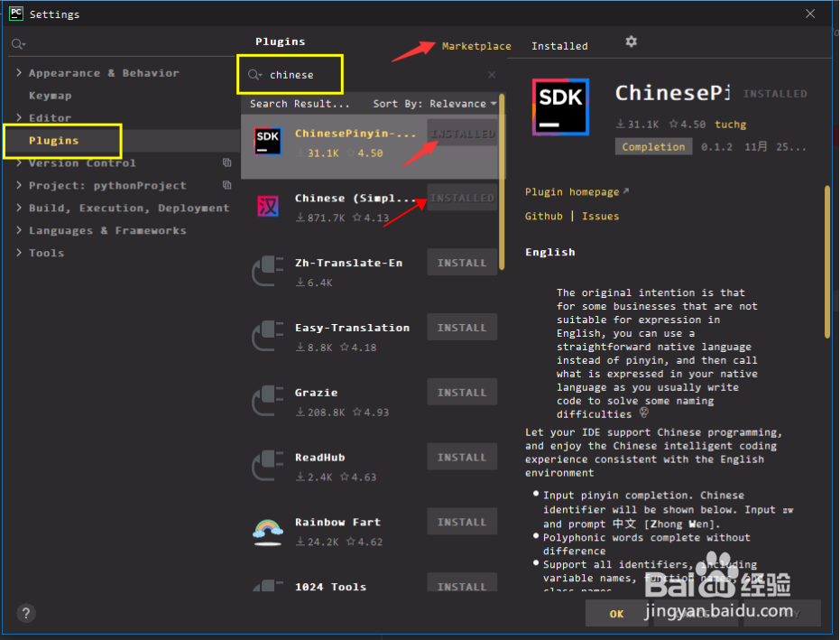Click the large SDK logo in details panel
Screen dimensions: 840x640
click(560, 107)
